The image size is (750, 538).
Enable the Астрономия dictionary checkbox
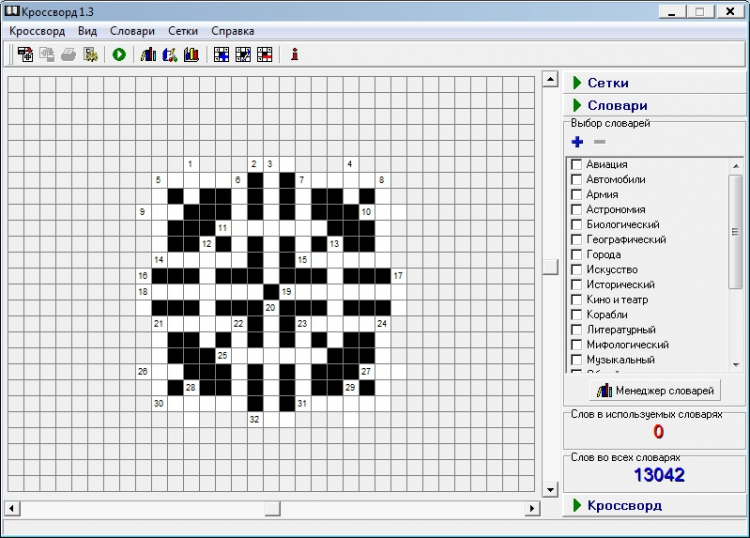tap(577, 209)
